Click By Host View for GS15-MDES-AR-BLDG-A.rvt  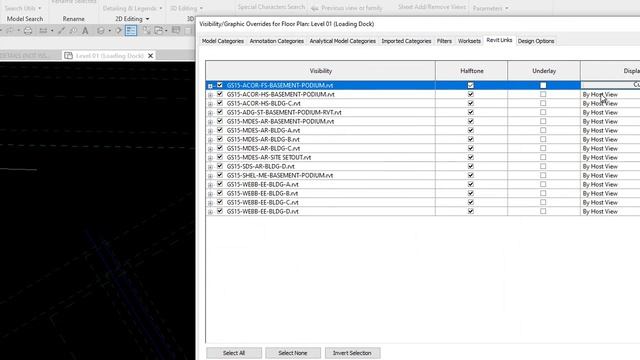point(600,131)
